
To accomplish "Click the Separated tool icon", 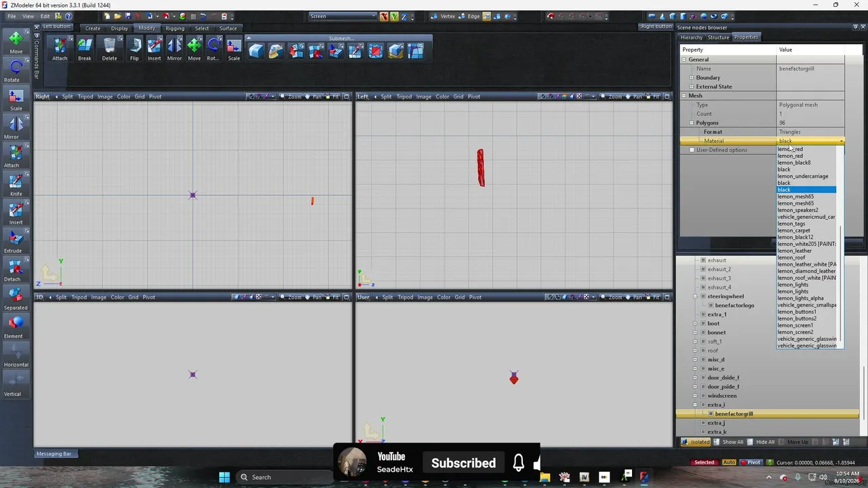I will point(16,298).
